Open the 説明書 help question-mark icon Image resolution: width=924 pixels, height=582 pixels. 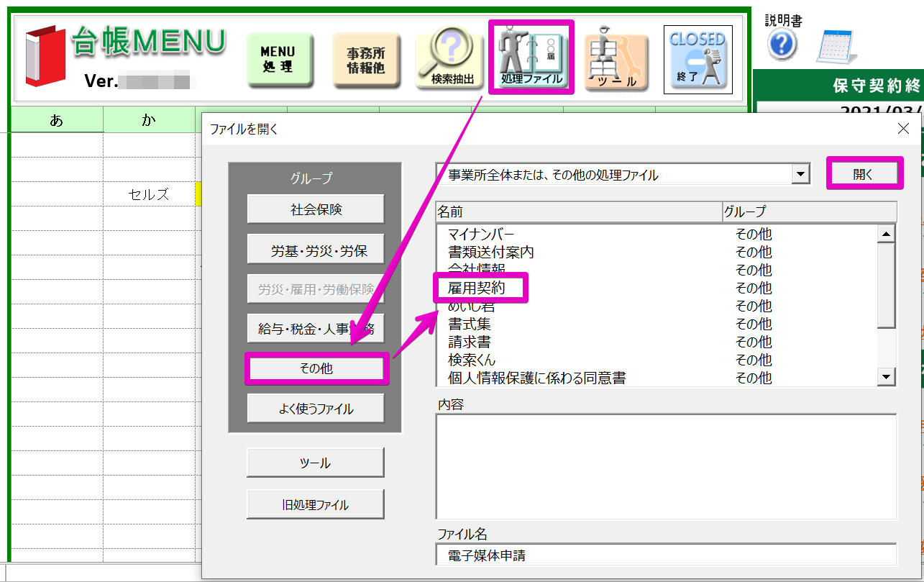(x=782, y=45)
